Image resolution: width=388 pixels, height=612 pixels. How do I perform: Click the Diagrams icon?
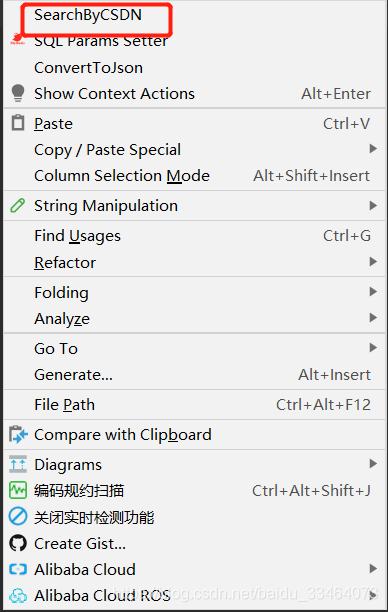click(18, 464)
